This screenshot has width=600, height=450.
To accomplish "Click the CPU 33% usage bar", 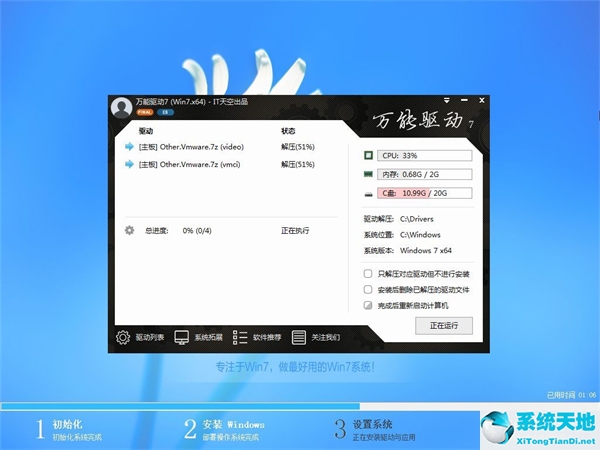I will pyautogui.click(x=424, y=155).
